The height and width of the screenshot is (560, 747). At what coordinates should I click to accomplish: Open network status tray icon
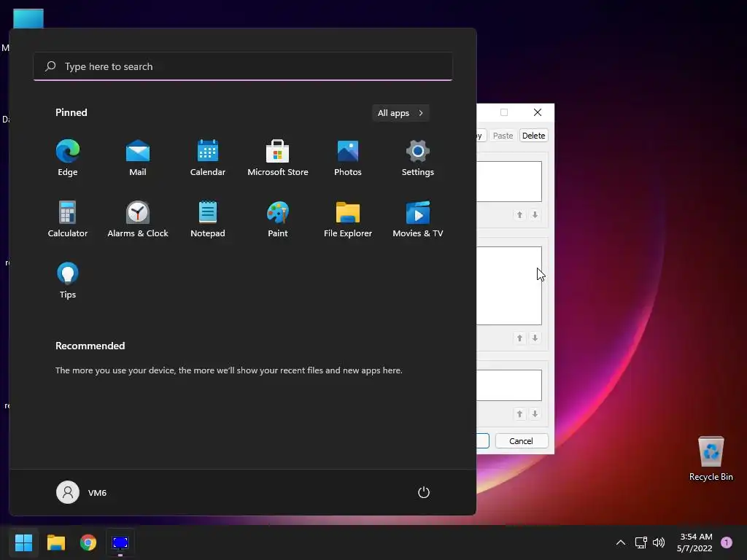click(x=640, y=542)
